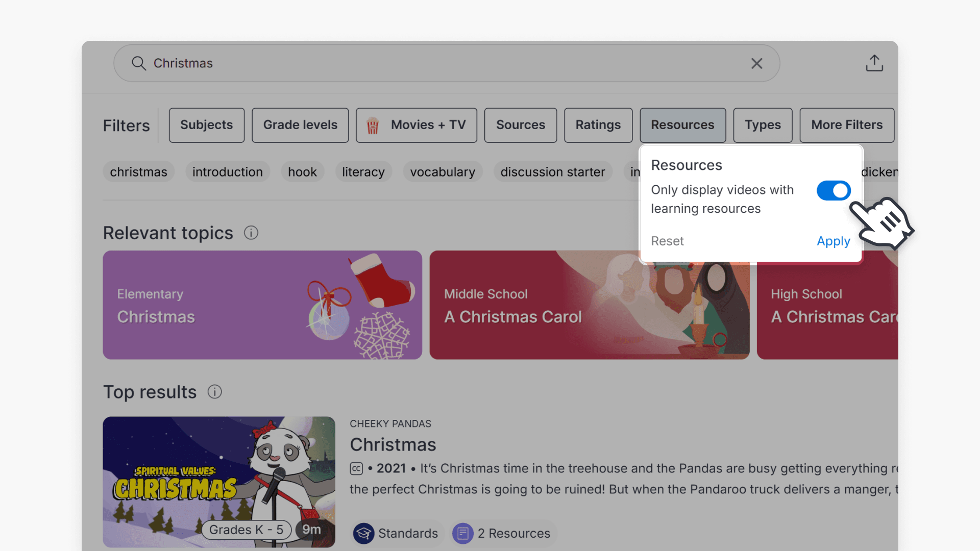Click the Standards graduation cap icon
Viewport: 980px width, 551px height.
[364, 533]
